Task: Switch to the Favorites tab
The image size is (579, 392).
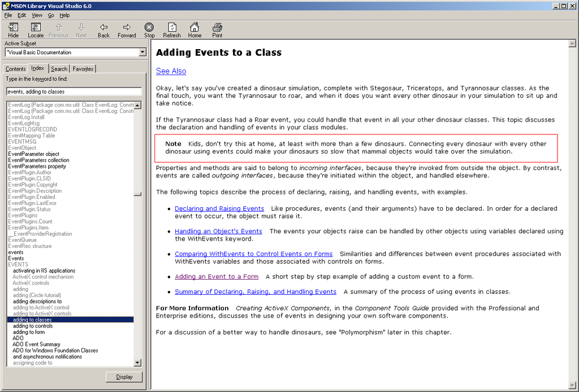Action: coord(83,69)
